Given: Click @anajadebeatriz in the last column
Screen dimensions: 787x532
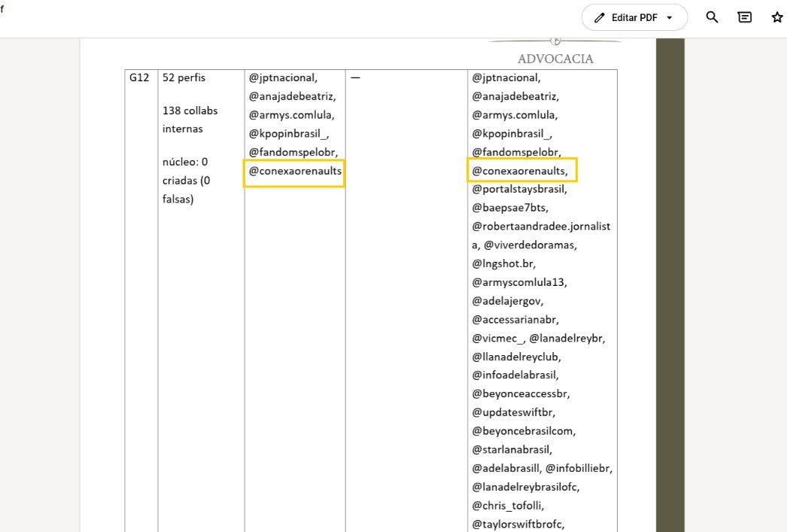Looking at the screenshot, I should 515,96.
